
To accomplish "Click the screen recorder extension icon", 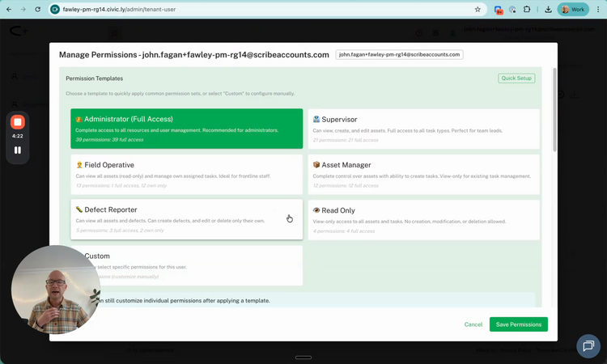I will pos(499,10).
